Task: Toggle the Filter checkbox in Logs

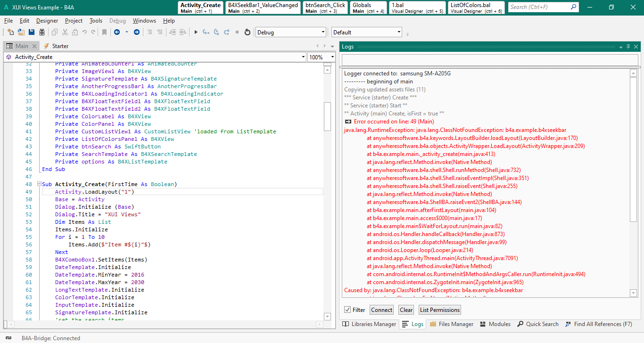Action: point(347,310)
